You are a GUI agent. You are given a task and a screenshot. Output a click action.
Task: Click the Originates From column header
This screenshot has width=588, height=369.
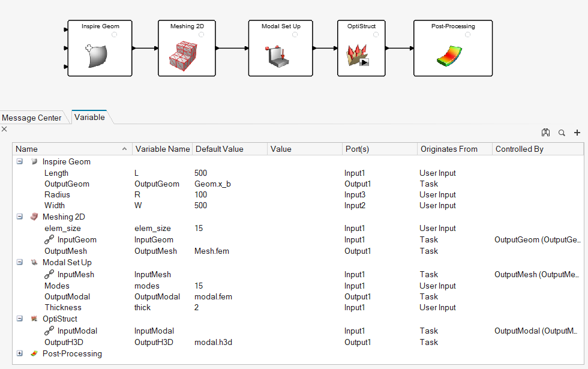pyautogui.click(x=449, y=149)
